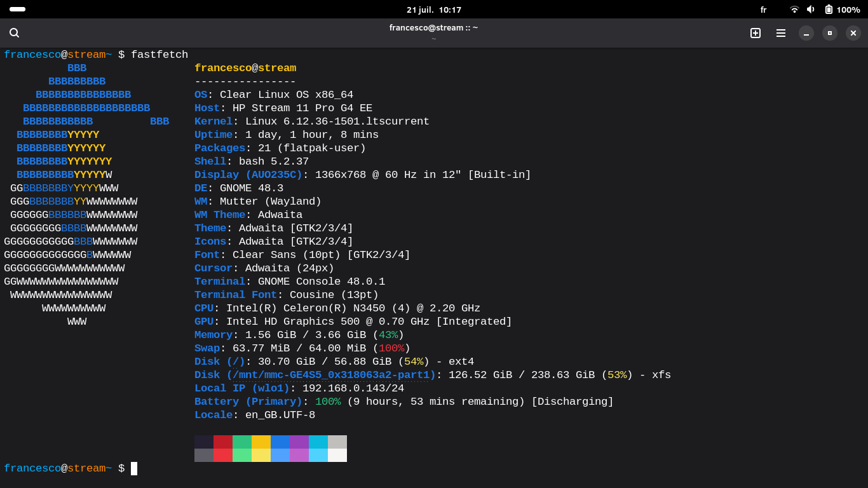The height and width of the screenshot is (488, 868).
Task: Click the white swatch in bottom palette row
Action: [x=337, y=455]
